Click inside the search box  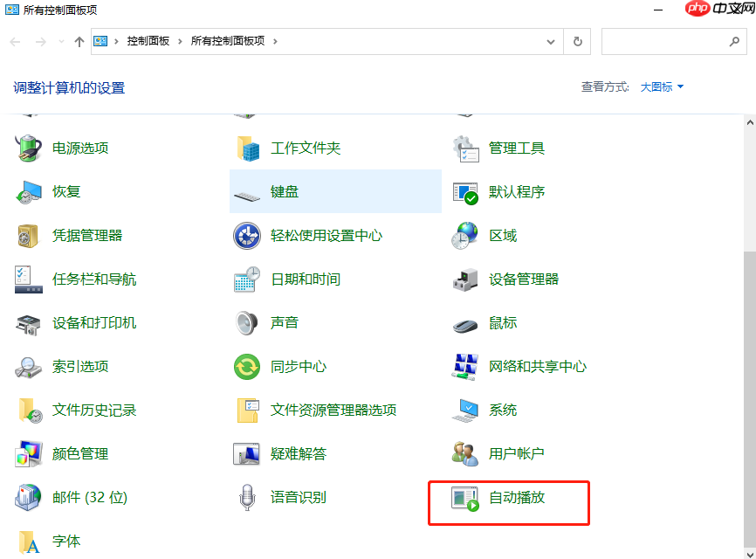(x=672, y=41)
